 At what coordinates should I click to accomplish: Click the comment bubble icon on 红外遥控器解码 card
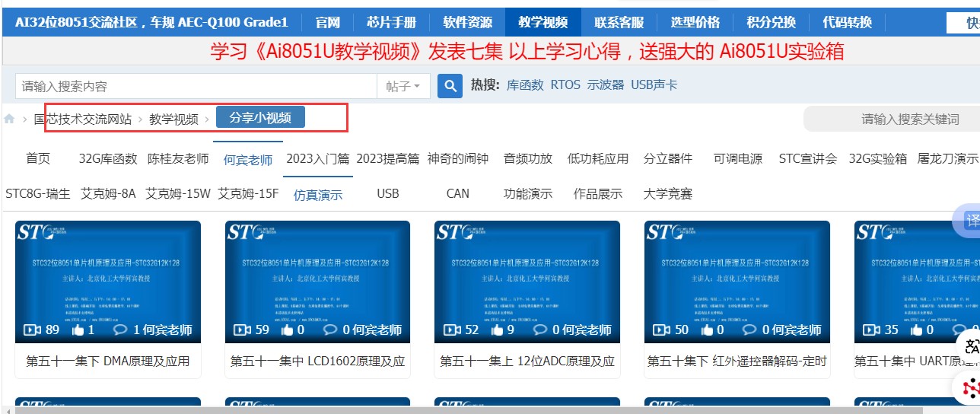coord(750,330)
